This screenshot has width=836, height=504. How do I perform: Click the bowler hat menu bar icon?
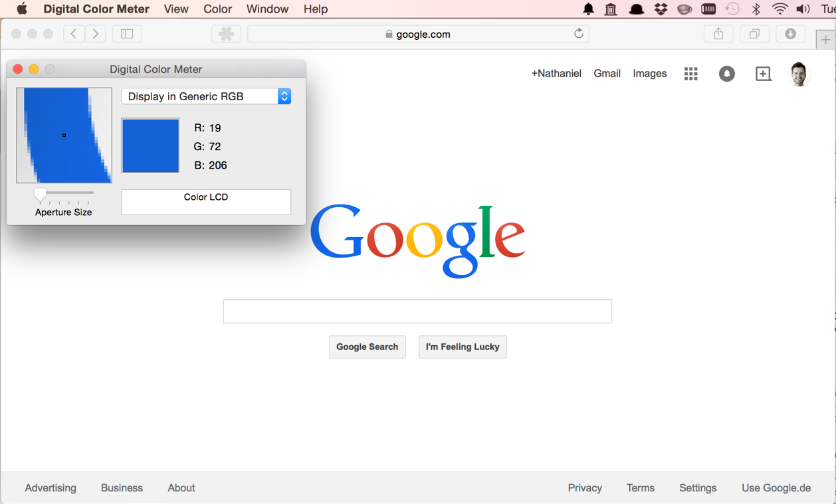coord(636,9)
